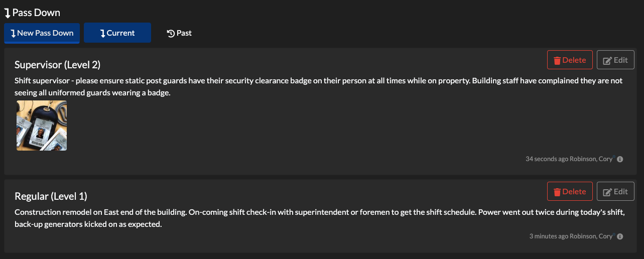Select the Regular (Level 1) heading
644x259 pixels.
tap(51, 196)
